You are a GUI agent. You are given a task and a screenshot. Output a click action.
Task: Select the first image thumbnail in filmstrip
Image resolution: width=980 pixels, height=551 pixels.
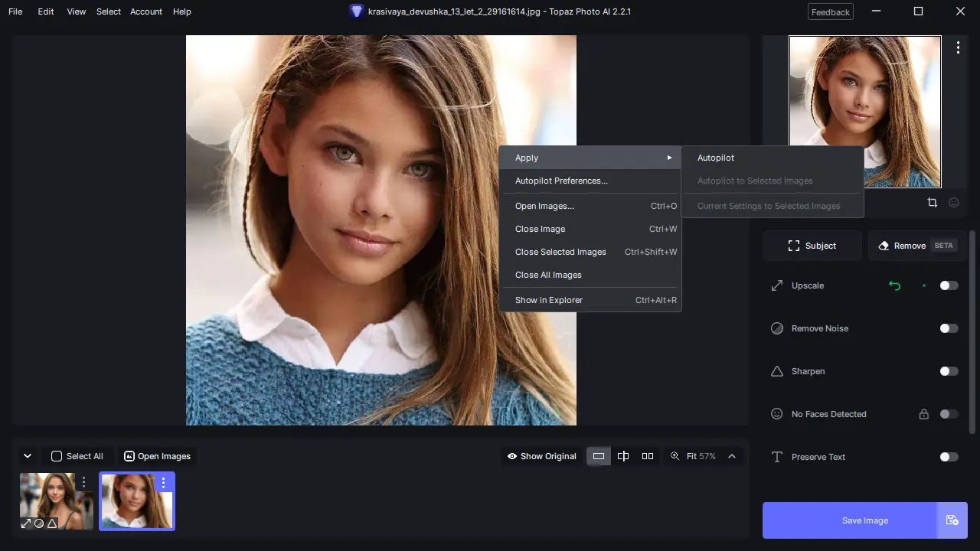pos(57,501)
